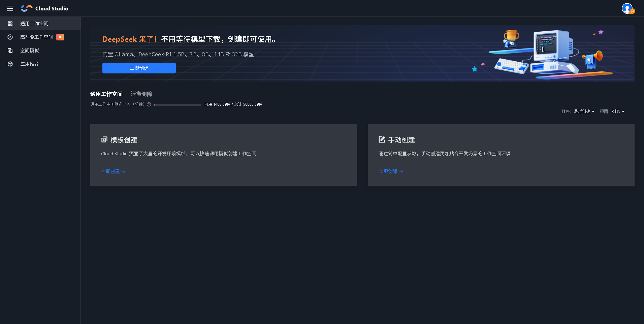The width and height of the screenshot is (644, 324).
Task: Click the 空间模板 template icon
Action: click(10, 51)
